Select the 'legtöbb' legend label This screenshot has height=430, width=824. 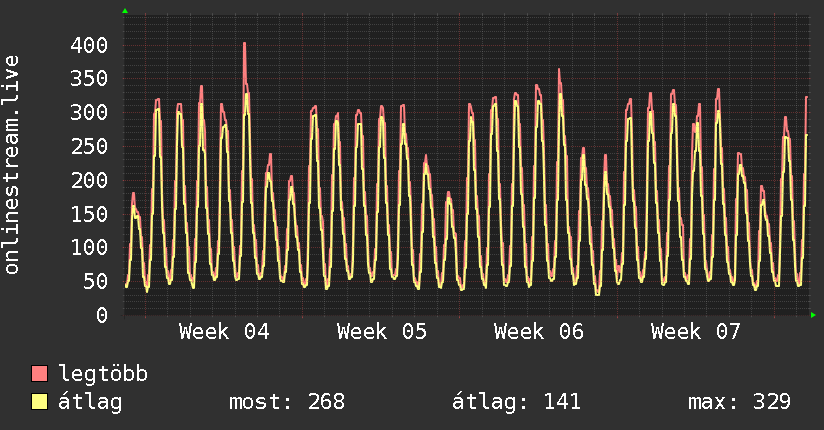click(103, 374)
